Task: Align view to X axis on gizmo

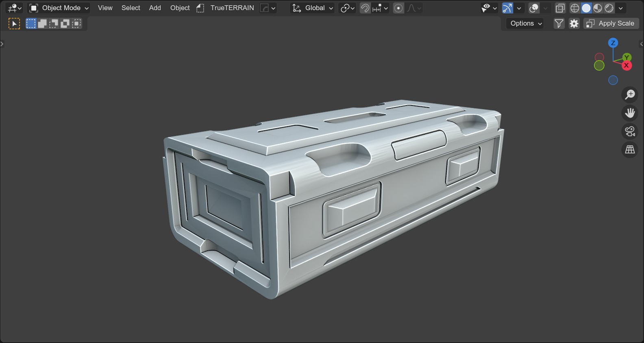Action: [x=627, y=65]
